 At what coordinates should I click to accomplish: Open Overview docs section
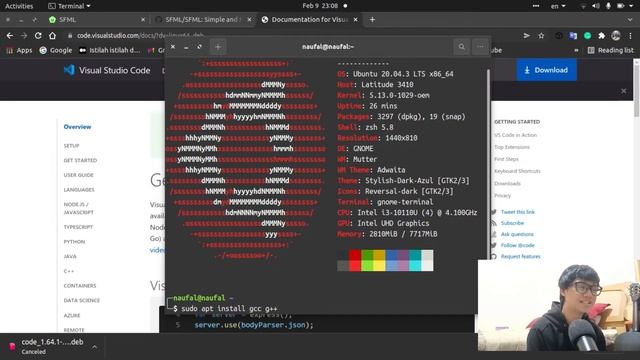click(78, 127)
